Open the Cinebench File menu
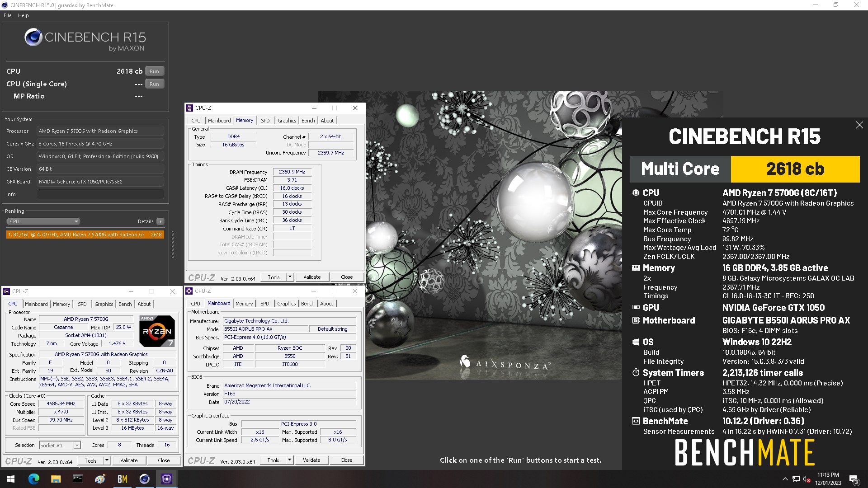This screenshot has width=868, height=488. click(8, 15)
